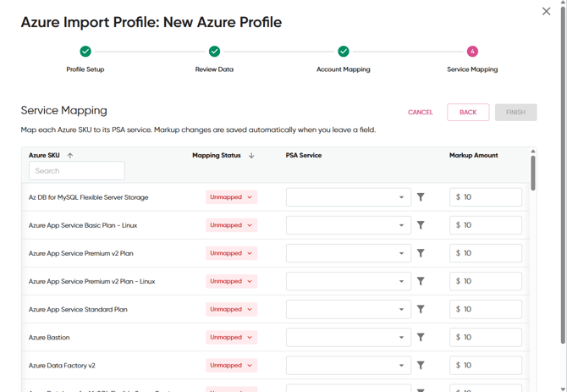The width and height of the screenshot is (567, 392).
Task: Edit markup amount for App Service Standard Plan
Action: pos(486,309)
